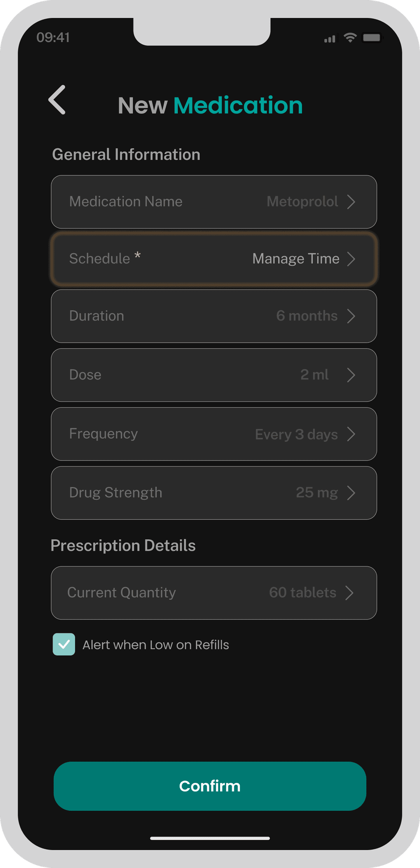Tap the Every 3 days frequency value
Screen dimensions: 420x868
click(296, 434)
